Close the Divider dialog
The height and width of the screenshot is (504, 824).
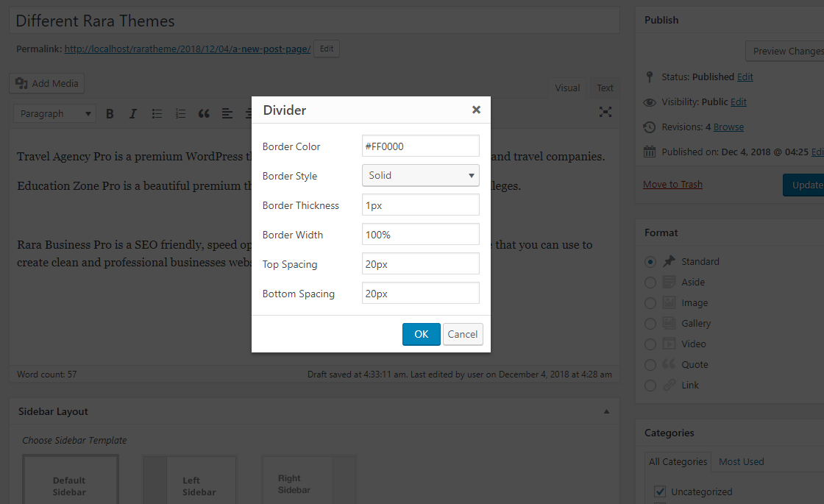476,110
